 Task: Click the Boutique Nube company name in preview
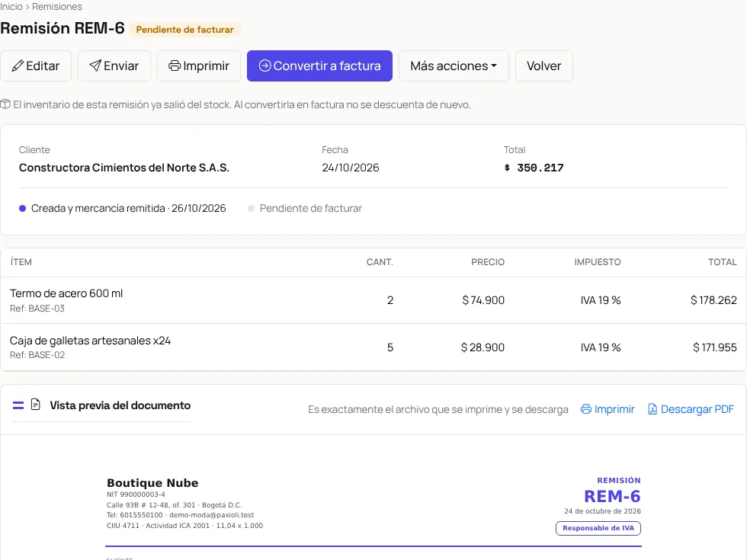pos(152,483)
